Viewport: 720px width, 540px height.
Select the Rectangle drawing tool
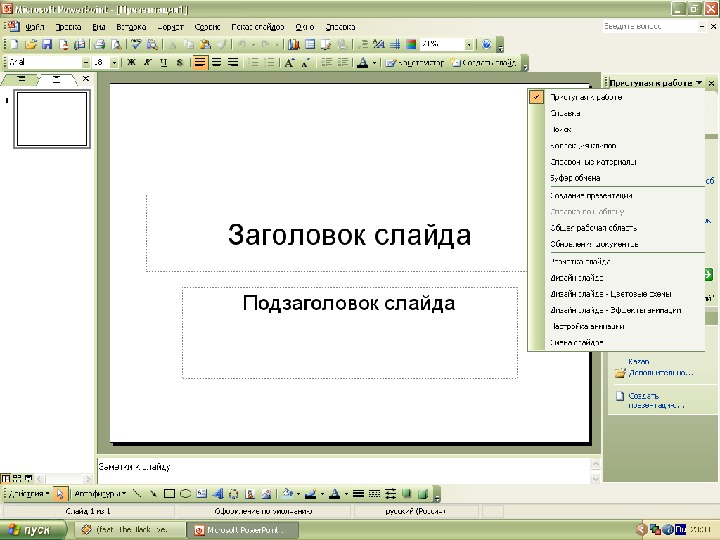[169, 494]
